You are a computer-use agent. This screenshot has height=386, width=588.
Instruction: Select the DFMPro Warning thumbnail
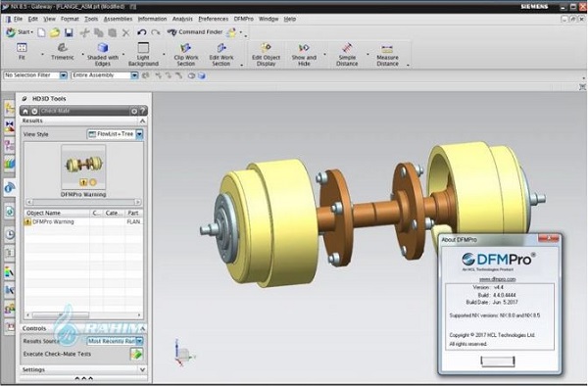pos(83,167)
